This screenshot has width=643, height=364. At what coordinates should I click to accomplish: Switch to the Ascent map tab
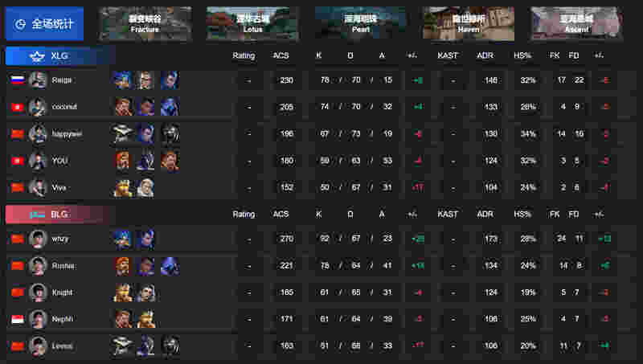pyautogui.click(x=576, y=24)
